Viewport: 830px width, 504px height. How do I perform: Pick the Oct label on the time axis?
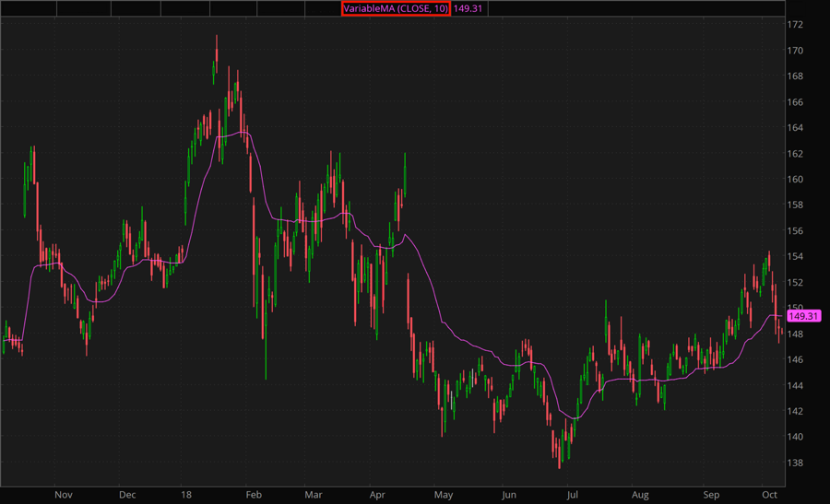770,495
